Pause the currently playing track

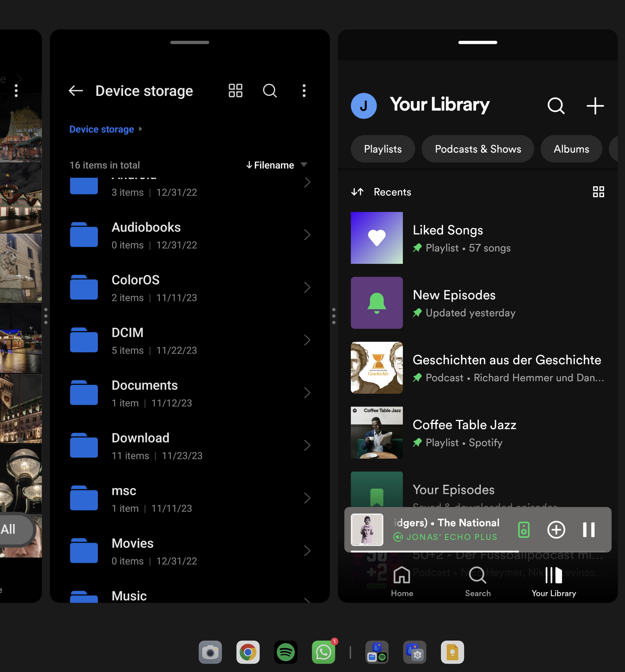tap(588, 529)
